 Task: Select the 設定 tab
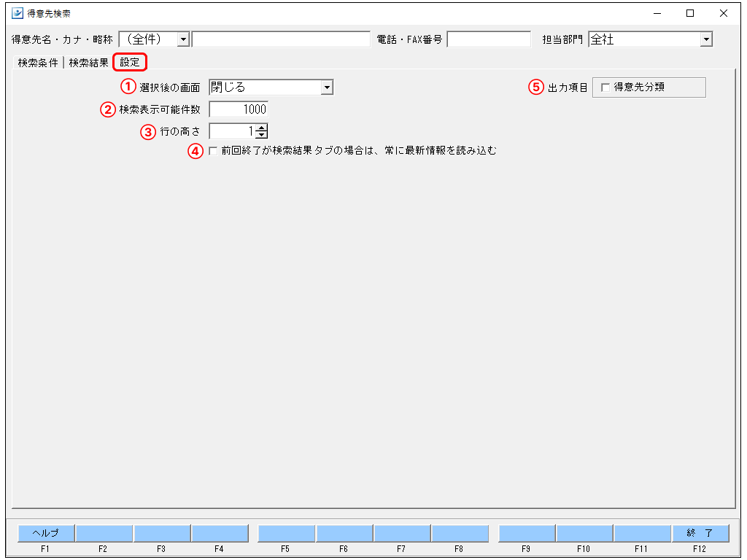[130, 63]
